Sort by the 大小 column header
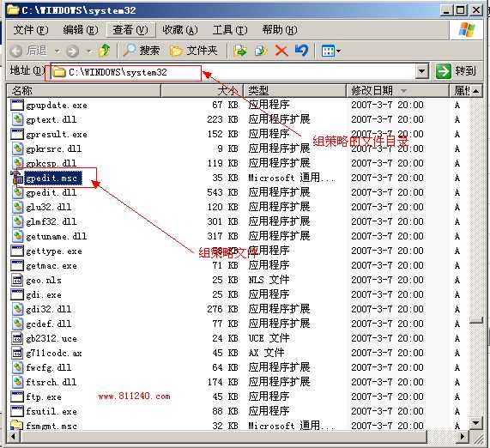This screenshot has width=490, height=448. pos(202,91)
